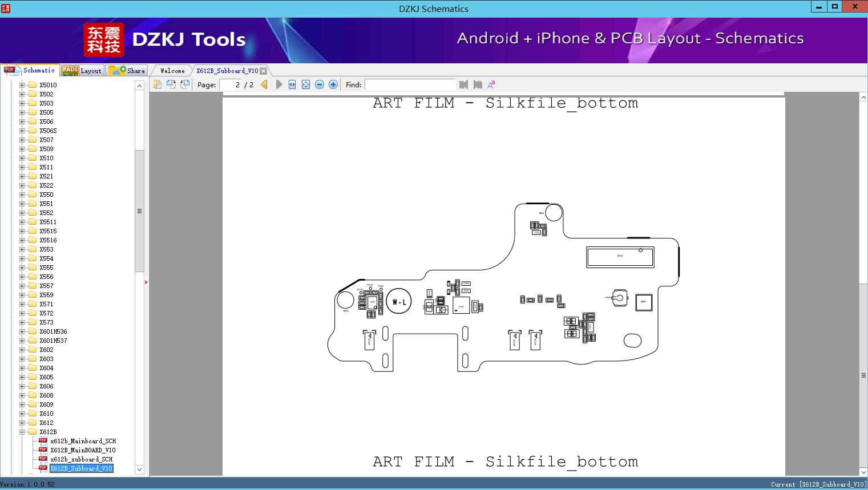Image resolution: width=868 pixels, height=490 pixels.
Task: Zoom out with the minus icon
Action: click(320, 84)
